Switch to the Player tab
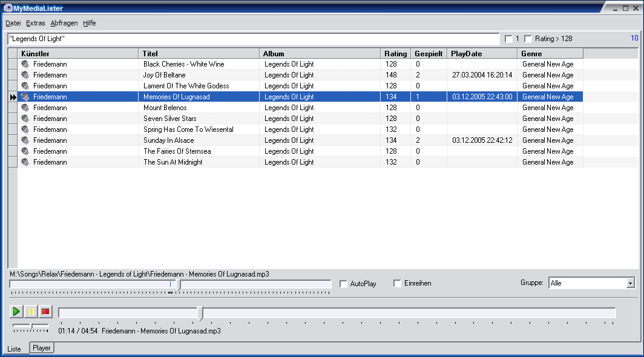 tap(41, 348)
